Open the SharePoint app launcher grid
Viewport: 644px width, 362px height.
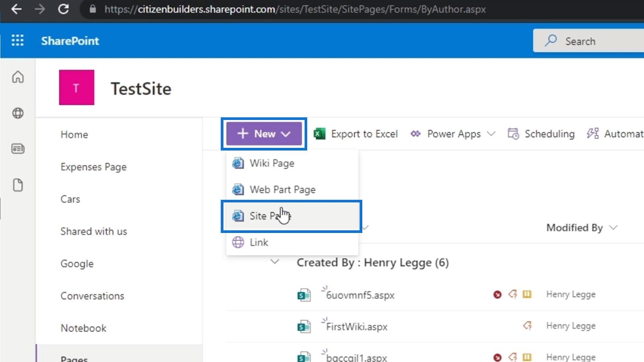(17, 40)
